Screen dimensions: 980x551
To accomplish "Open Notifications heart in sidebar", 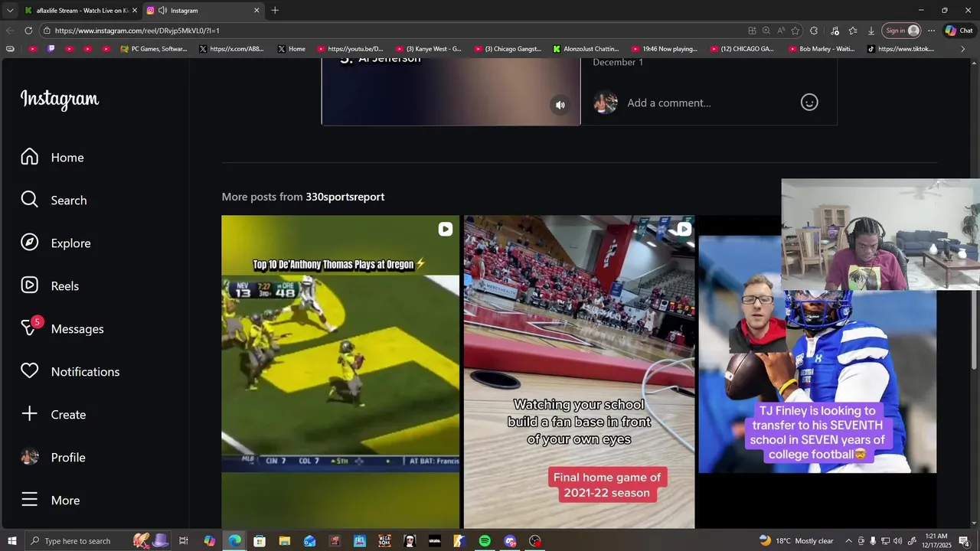I will tap(70, 371).
